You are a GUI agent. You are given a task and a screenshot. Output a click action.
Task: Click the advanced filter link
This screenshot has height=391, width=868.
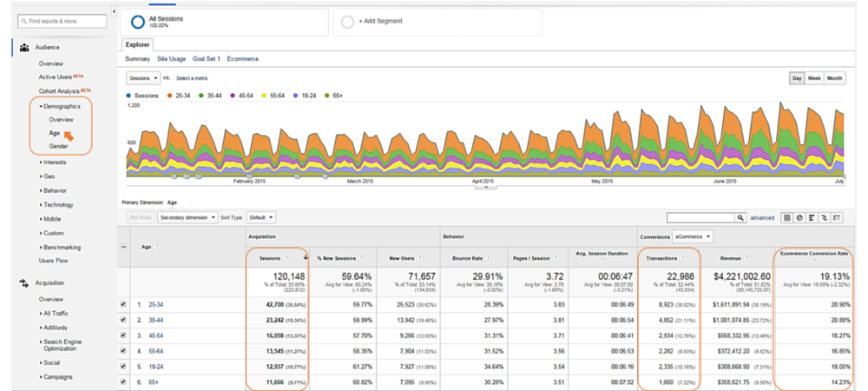coord(762,218)
